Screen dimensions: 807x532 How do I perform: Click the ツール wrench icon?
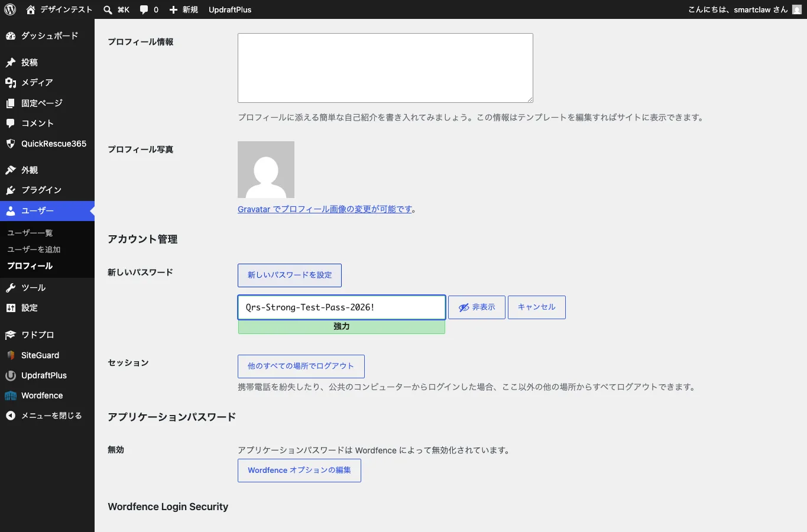point(11,288)
